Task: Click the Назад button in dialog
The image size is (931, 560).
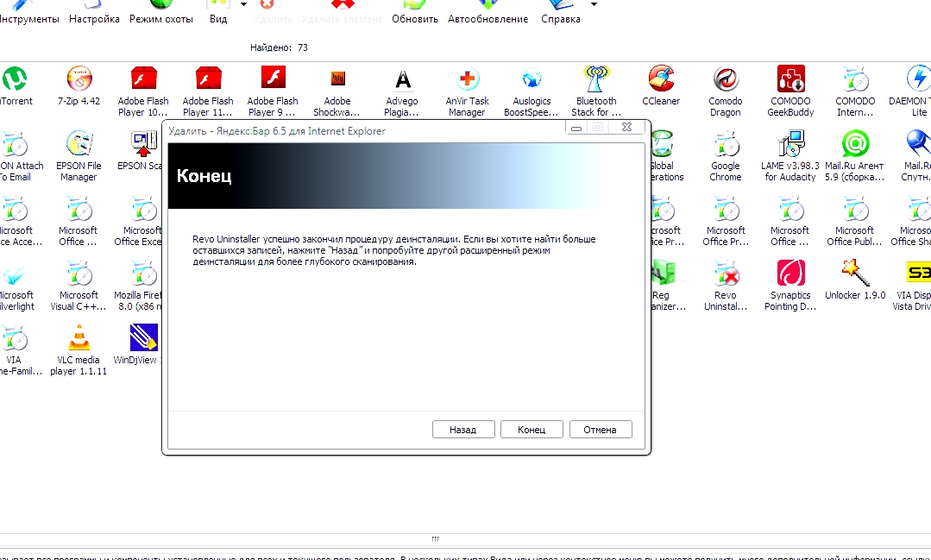Action: click(x=463, y=430)
